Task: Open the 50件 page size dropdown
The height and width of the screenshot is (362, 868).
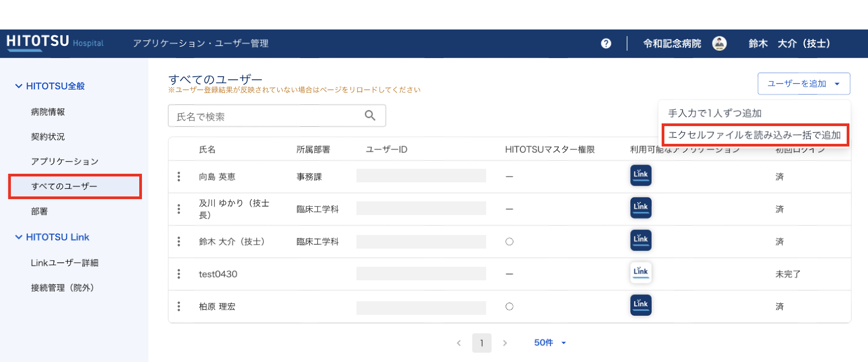Action: click(x=550, y=343)
